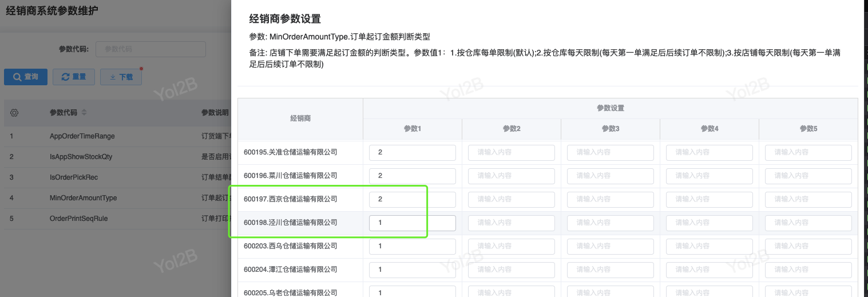This screenshot has width=868, height=297.
Task: Click 600198.泾川仓储运输有限公司 cell
Action: point(300,223)
